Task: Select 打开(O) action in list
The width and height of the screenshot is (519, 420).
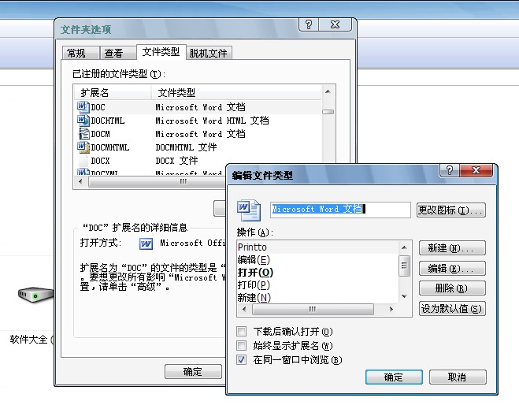Action: click(x=317, y=273)
